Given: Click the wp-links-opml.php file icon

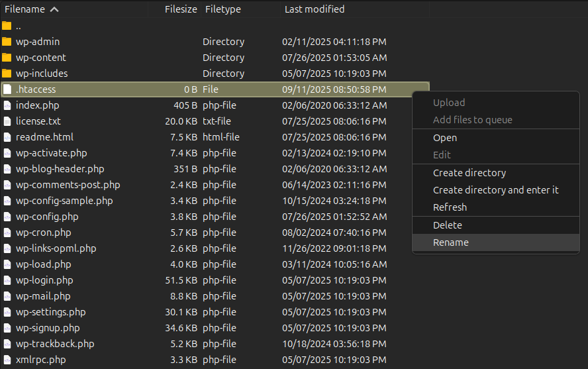Looking at the screenshot, I should (7, 248).
